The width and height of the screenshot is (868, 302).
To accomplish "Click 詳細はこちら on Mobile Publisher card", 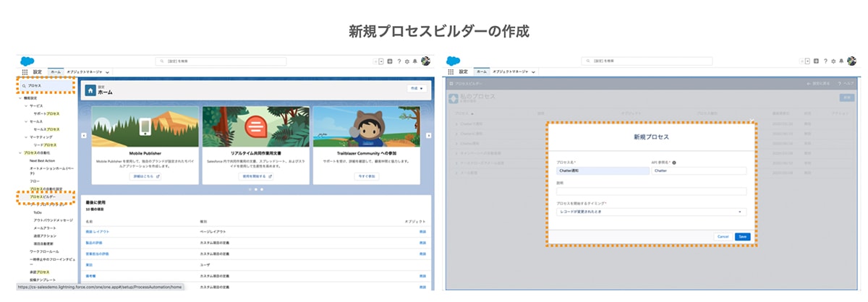I will [x=146, y=176].
